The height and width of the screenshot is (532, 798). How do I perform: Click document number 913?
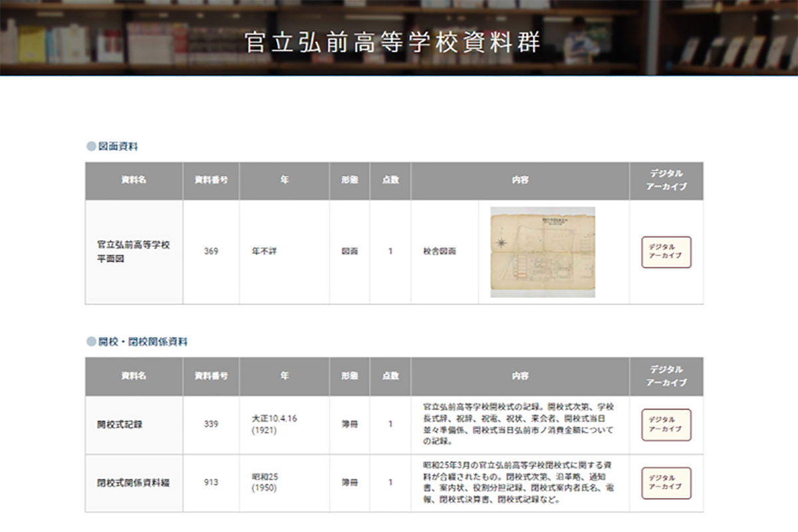[211, 482]
